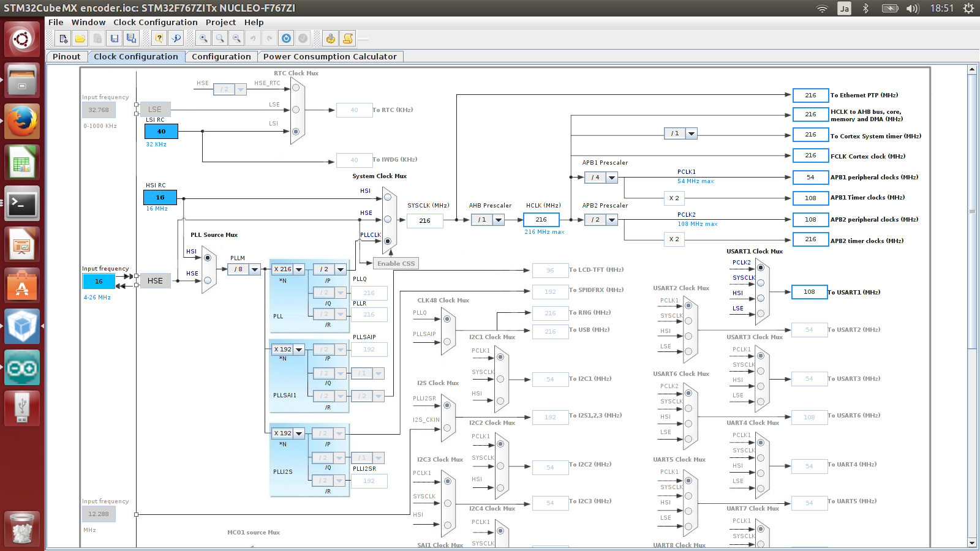Select LSE in the RTC Clock Mux
The width and height of the screenshot is (980, 551).
pyautogui.click(x=296, y=110)
